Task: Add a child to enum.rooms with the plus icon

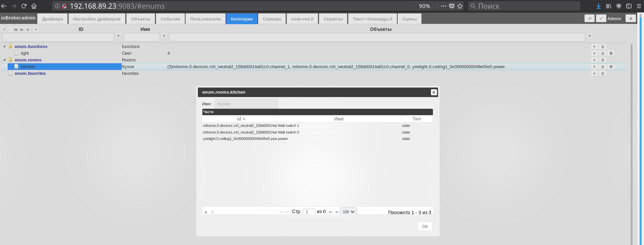Action: 594,60
